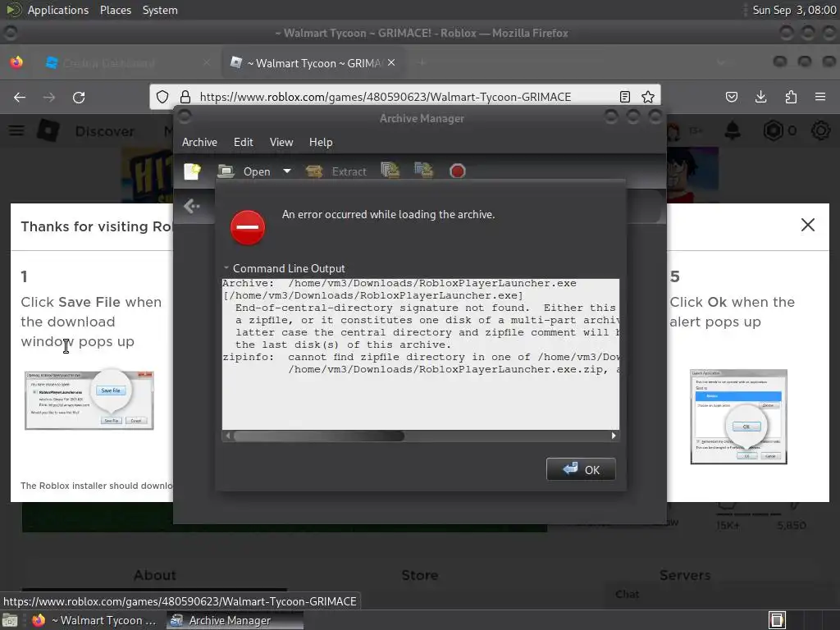Open the System menu in top panel
The height and width of the screenshot is (630, 840).
pyautogui.click(x=160, y=10)
